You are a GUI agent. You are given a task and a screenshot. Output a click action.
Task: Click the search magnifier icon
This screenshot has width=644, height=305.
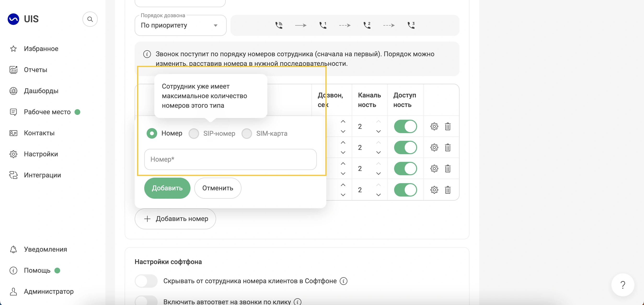pos(90,19)
